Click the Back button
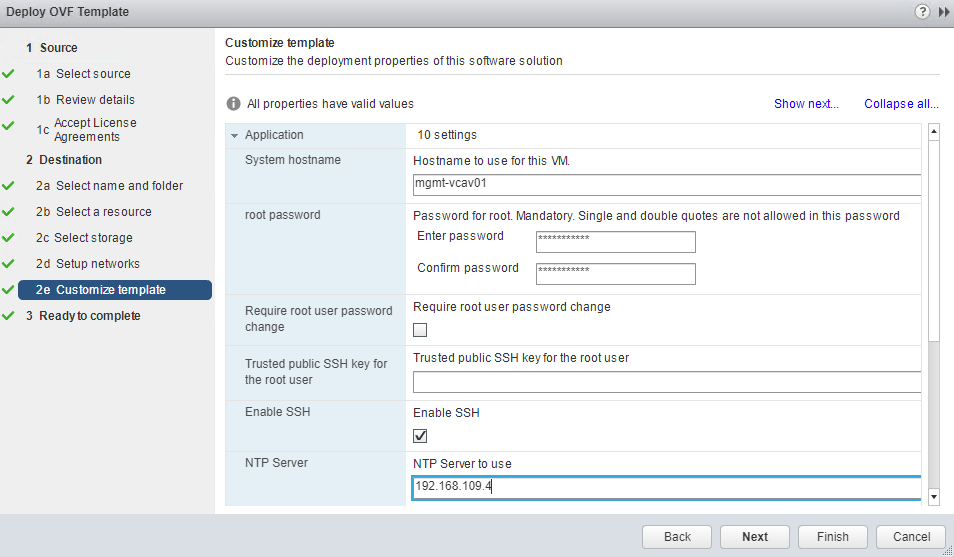The height and width of the screenshot is (557, 954). [677, 537]
